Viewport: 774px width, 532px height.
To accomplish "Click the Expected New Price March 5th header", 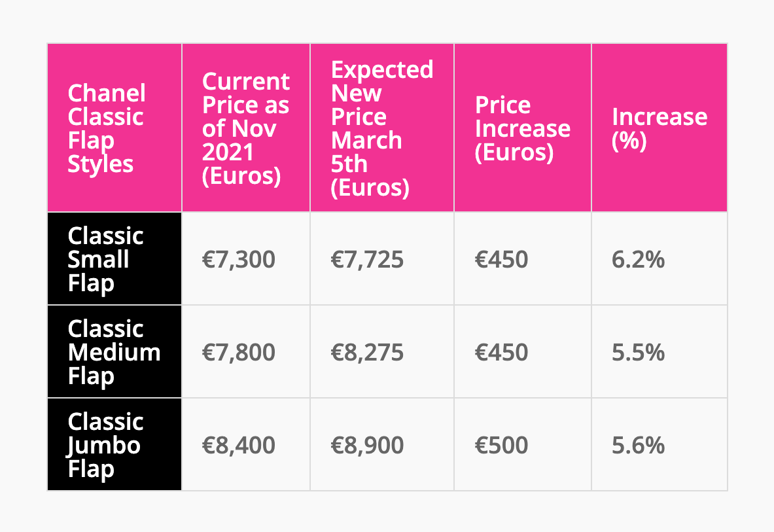I will pyautogui.click(x=382, y=128).
